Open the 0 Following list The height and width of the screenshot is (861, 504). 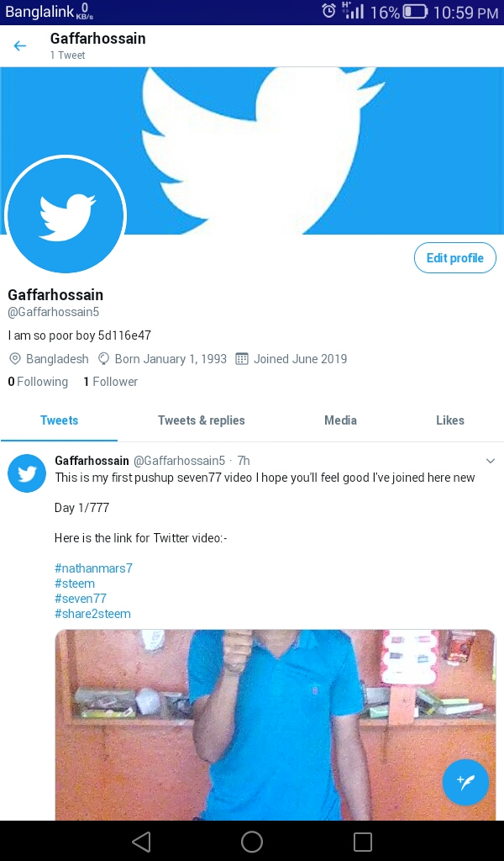click(x=38, y=382)
